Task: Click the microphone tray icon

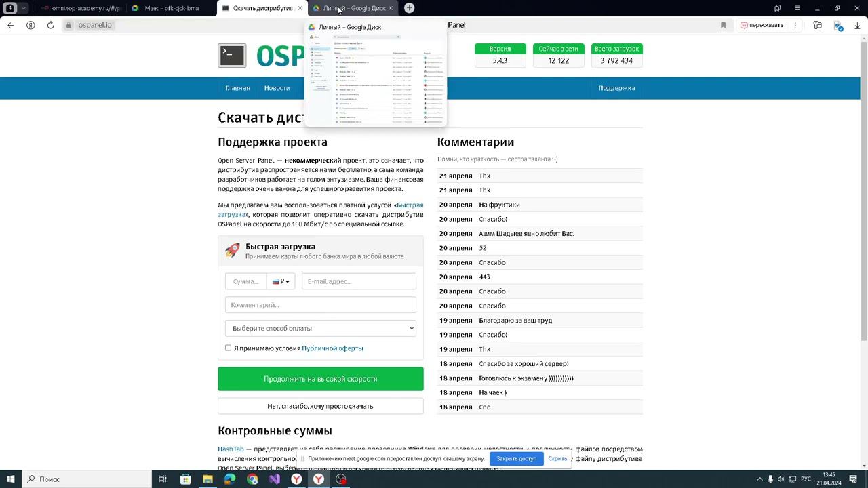Action: tap(770, 479)
